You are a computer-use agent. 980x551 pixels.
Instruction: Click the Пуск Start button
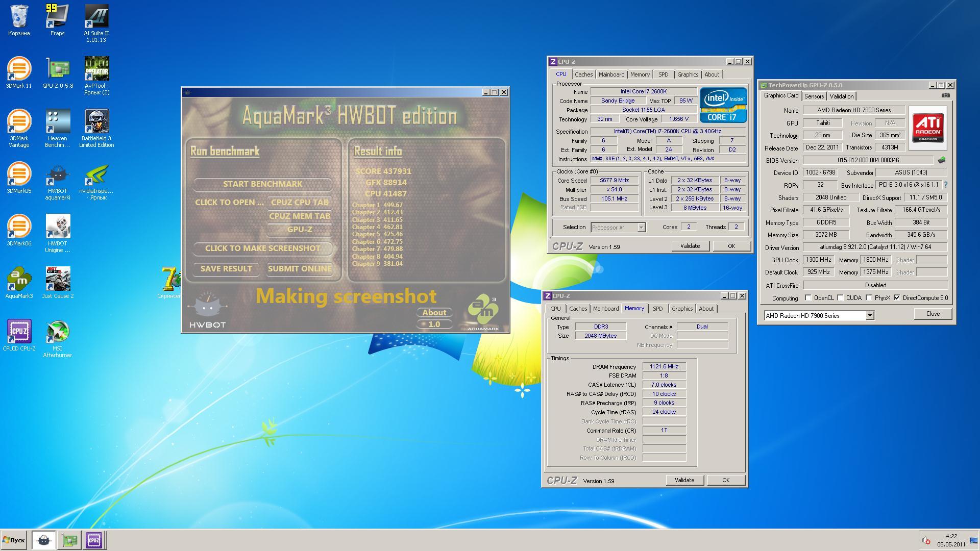point(14,540)
